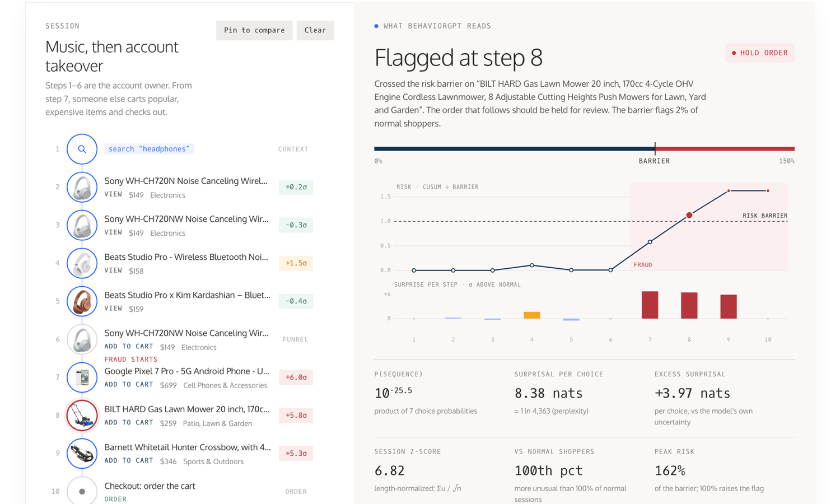This screenshot has height=504, width=840.
Task: Click the -0.3σ badge
Action: pos(296,225)
